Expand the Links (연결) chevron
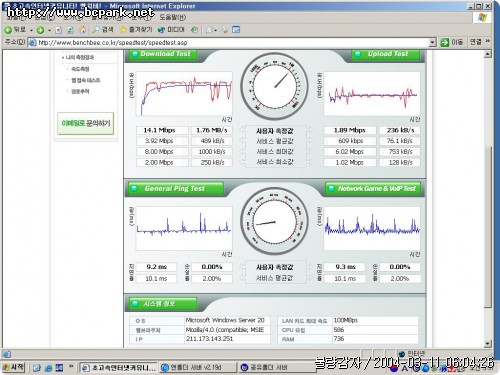The image size is (500, 375). coord(488,41)
